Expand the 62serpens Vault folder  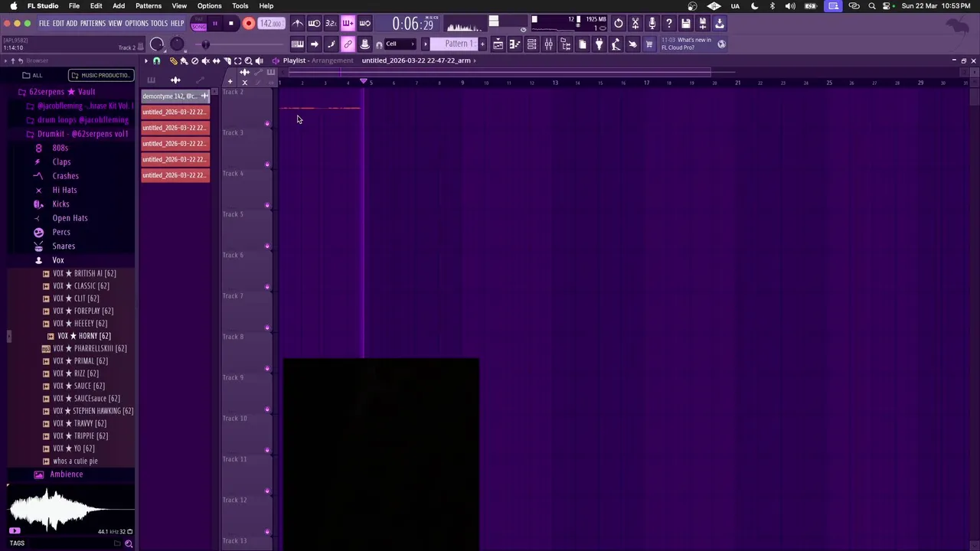tap(61, 92)
